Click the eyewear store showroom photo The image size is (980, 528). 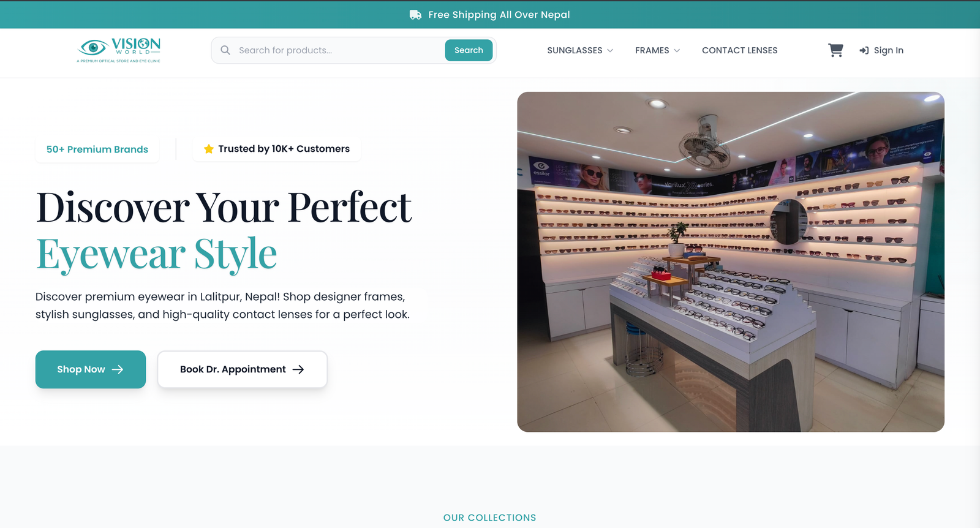tap(730, 262)
